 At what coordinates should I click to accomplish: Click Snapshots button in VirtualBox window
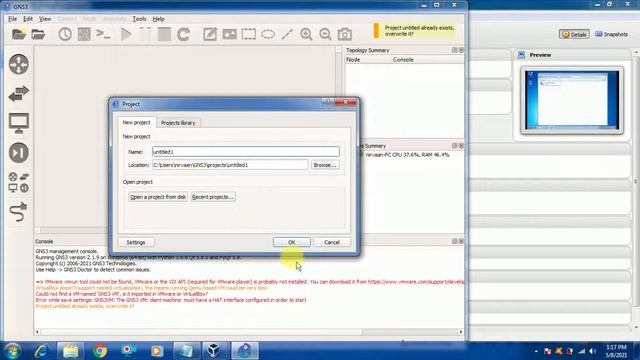coord(611,34)
